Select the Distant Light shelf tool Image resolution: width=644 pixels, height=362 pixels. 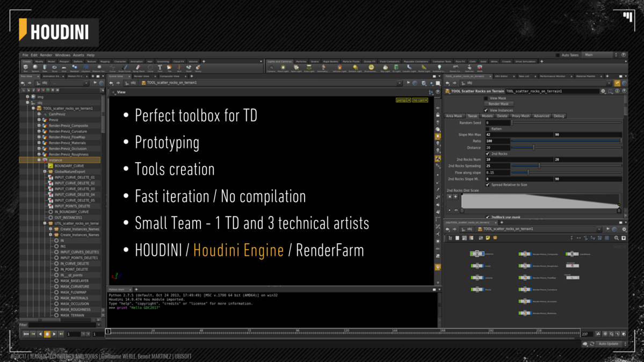(x=355, y=68)
